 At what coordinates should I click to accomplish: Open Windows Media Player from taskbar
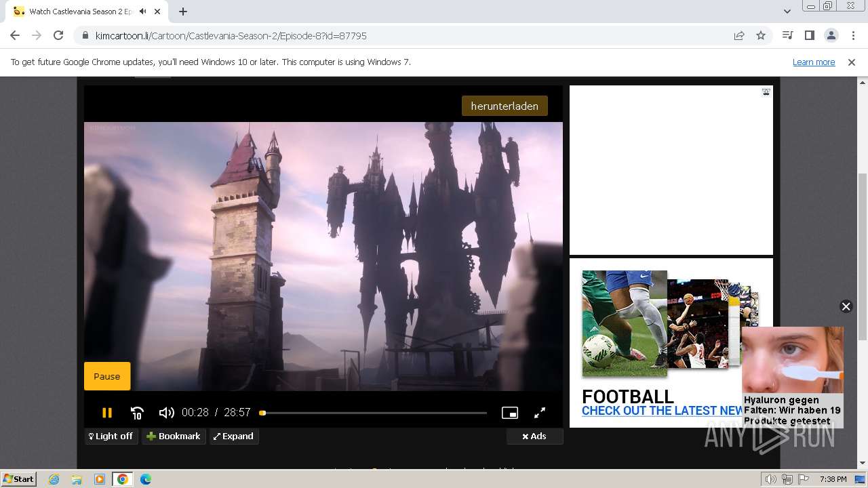pyautogui.click(x=100, y=479)
